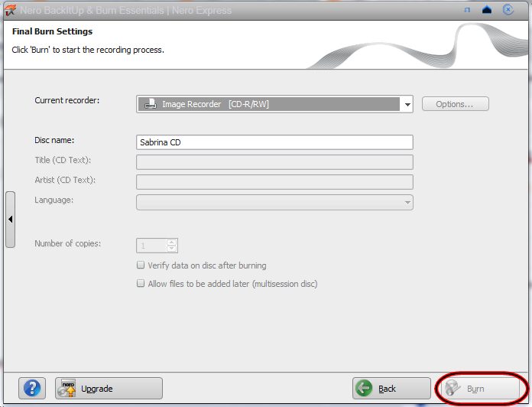
Task: Click the Artist (CD Text) field
Action: click(274, 182)
